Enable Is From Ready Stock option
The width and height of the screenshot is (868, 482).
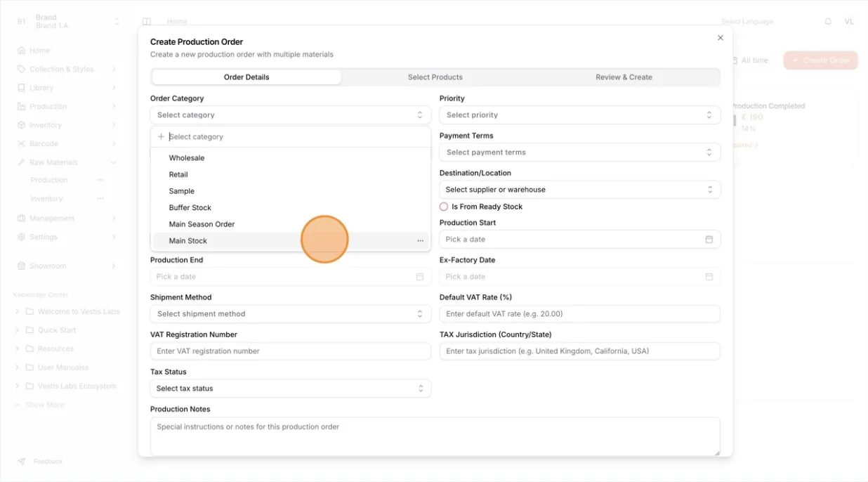(444, 207)
